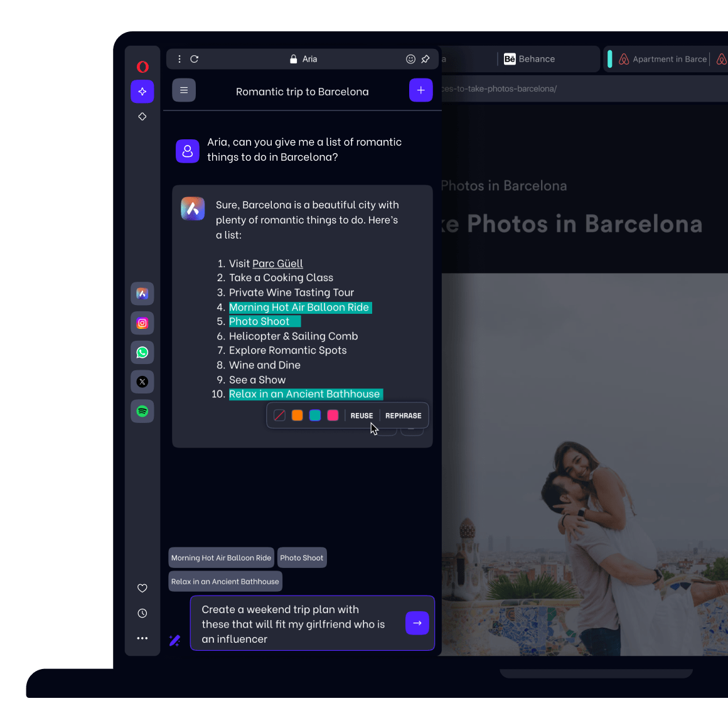Open WhatsApp from the sidebar

click(142, 352)
